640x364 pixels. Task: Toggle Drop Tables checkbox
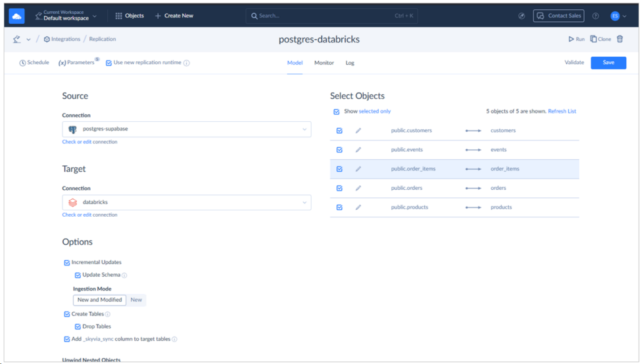pos(77,327)
